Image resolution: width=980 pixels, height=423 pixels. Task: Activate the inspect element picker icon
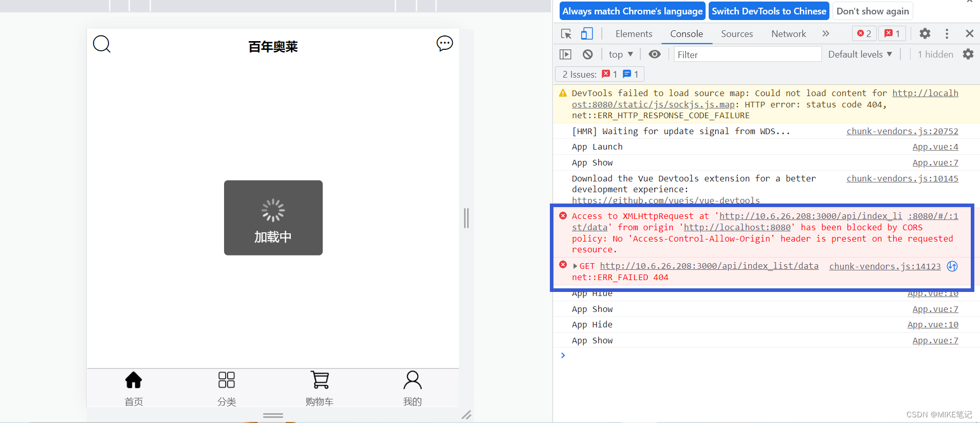566,34
